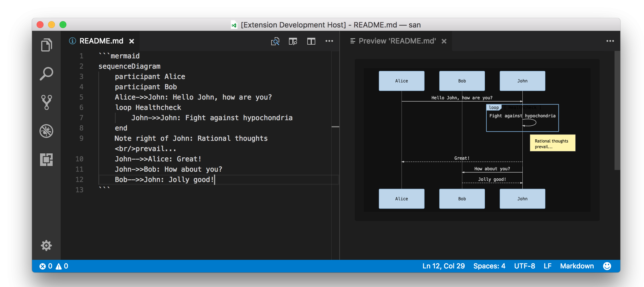Open the editor More Actions ellipsis menu
644x287 pixels.
pyautogui.click(x=329, y=41)
